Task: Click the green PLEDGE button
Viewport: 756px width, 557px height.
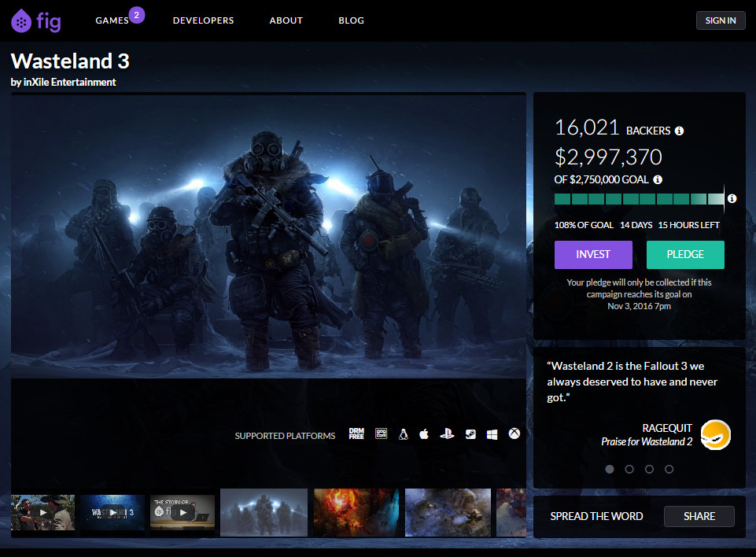Action: (685, 255)
